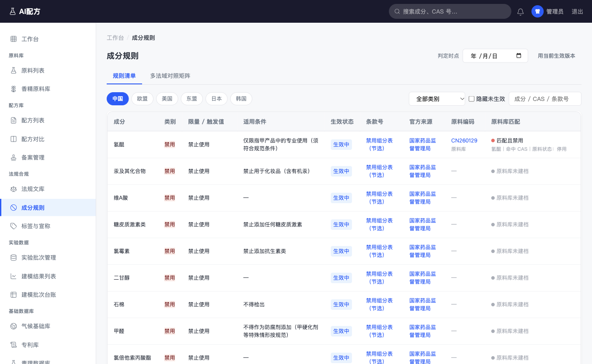
Task: Click the 原料列表 flask icon
Action: (14, 70)
